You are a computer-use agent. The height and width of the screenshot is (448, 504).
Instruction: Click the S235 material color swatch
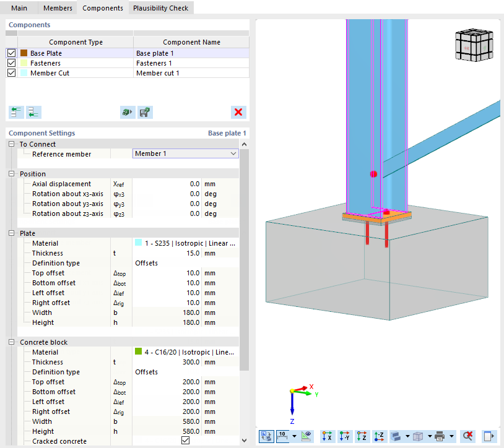pyautogui.click(x=138, y=243)
